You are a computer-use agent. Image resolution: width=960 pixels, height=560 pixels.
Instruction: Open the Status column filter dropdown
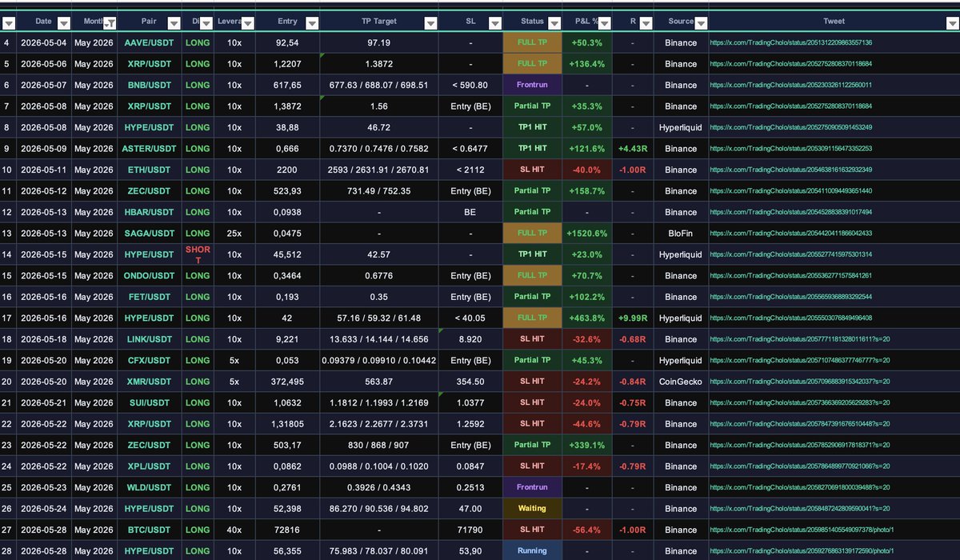tap(554, 22)
